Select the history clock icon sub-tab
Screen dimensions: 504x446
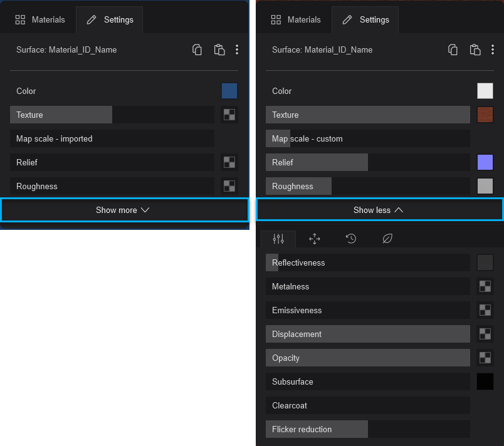tap(351, 239)
